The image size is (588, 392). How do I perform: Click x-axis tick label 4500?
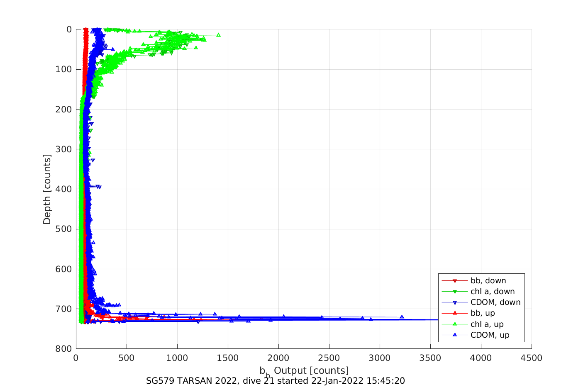pyautogui.click(x=532, y=358)
